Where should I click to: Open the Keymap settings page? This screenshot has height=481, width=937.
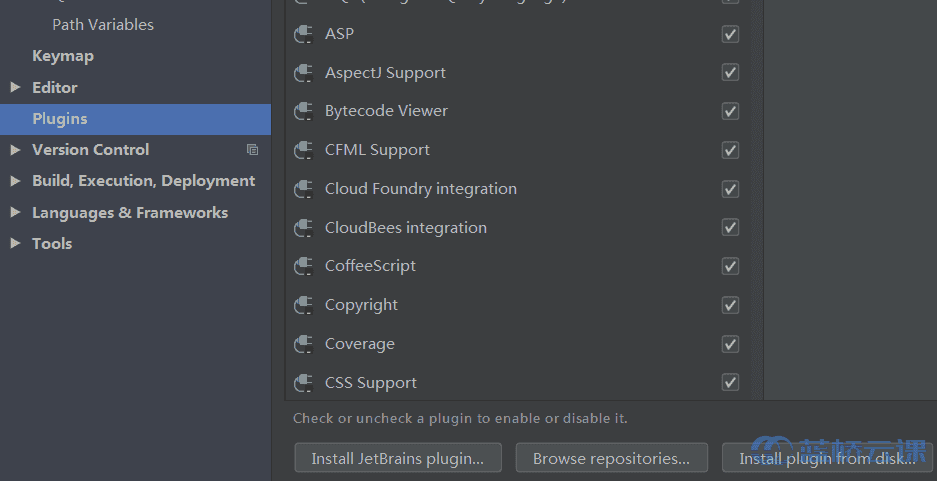coord(63,56)
